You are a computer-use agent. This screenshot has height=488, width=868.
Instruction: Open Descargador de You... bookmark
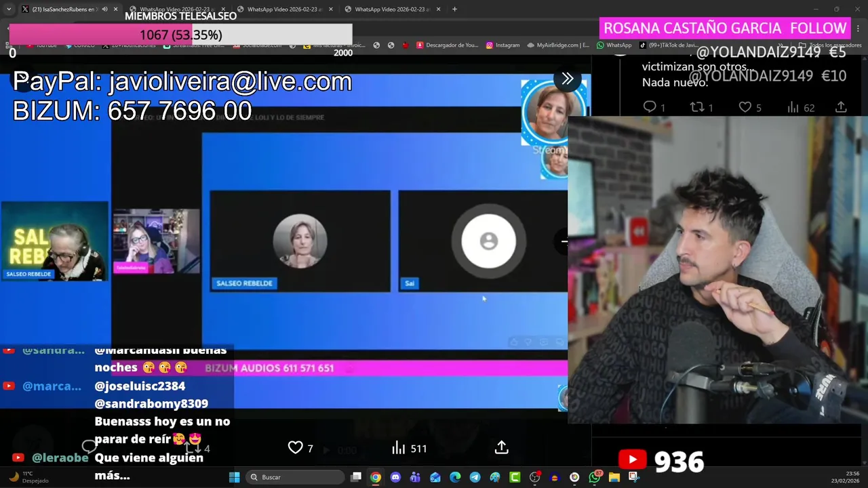[448, 45]
